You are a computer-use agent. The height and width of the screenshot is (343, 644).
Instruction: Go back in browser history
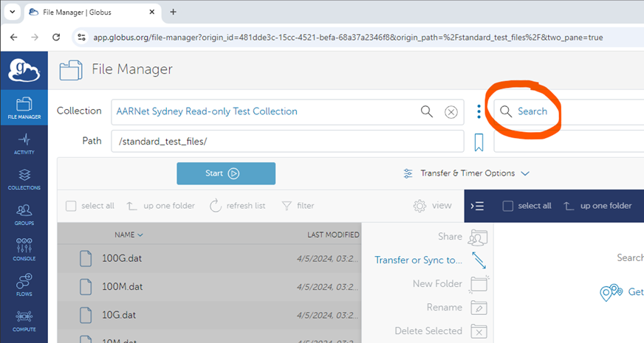coord(13,38)
